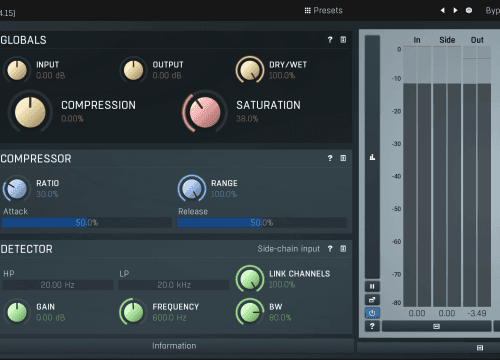Viewport: 500px width, 360px height.
Task: Click the Frequency value 600.0 Hz
Action: click(x=169, y=318)
